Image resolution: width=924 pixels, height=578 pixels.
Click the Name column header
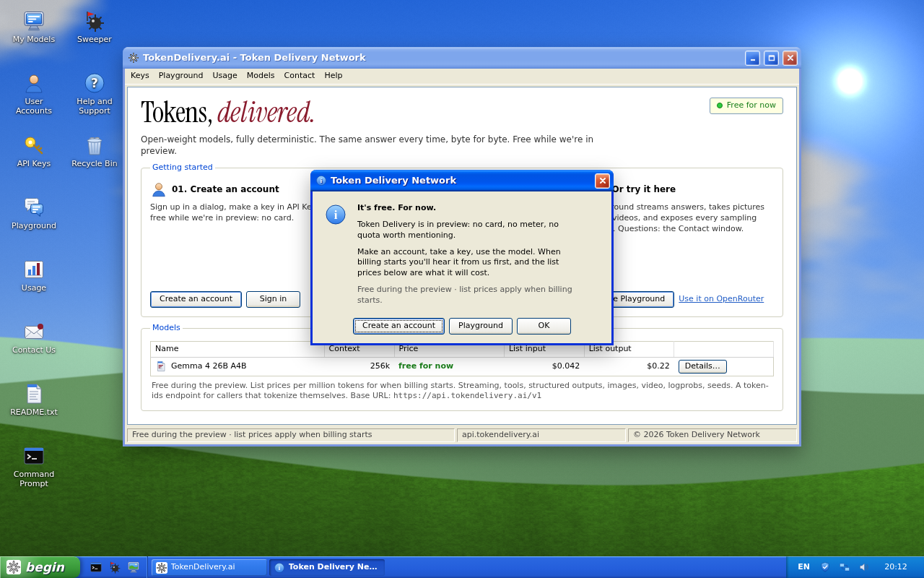click(x=237, y=349)
